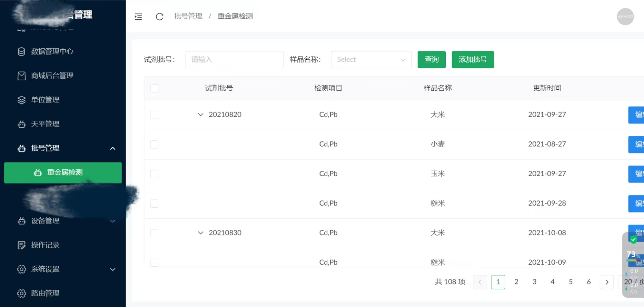This screenshot has width=644, height=307.
Task: Collapse the 20210830 batch row
Action: pos(201,233)
